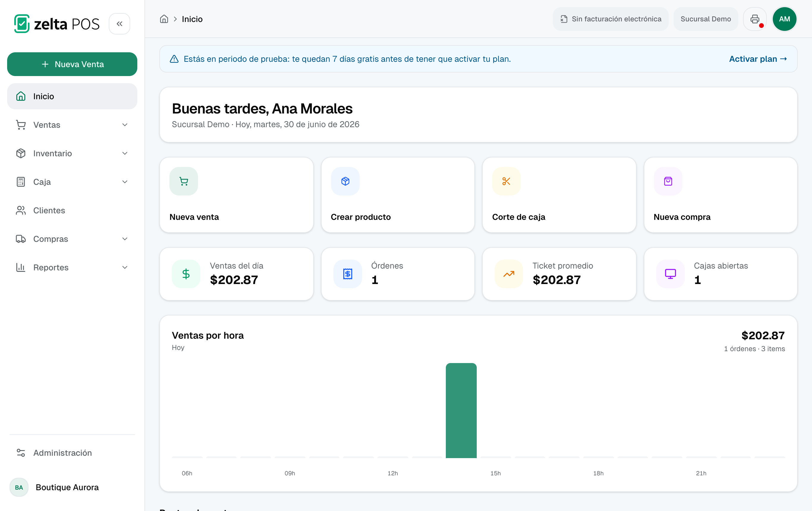Click the truck icon beside Compras
Viewport: 812px width, 511px height.
tap(21, 239)
